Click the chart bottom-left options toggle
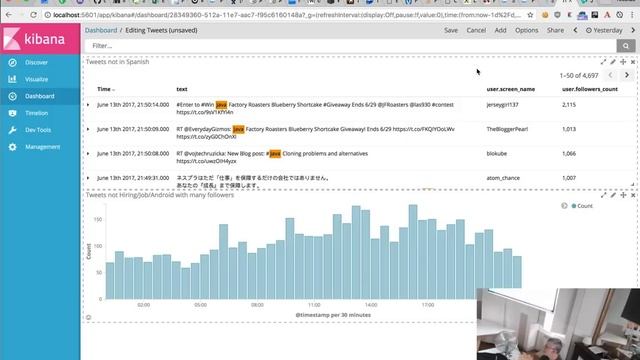Image resolution: width=640 pixels, height=360 pixels. coord(88,317)
